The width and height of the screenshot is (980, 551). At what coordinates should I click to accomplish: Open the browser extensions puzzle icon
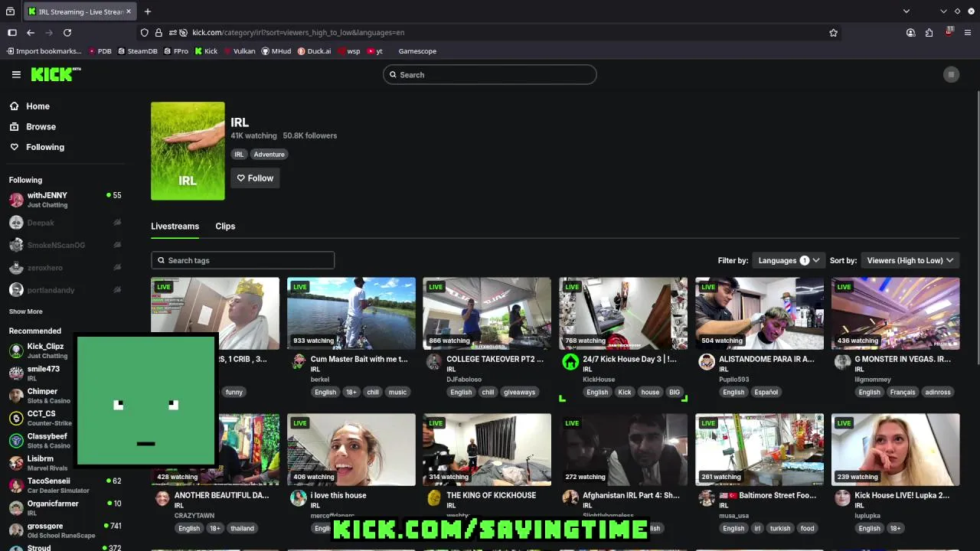click(x=929, y=33)
